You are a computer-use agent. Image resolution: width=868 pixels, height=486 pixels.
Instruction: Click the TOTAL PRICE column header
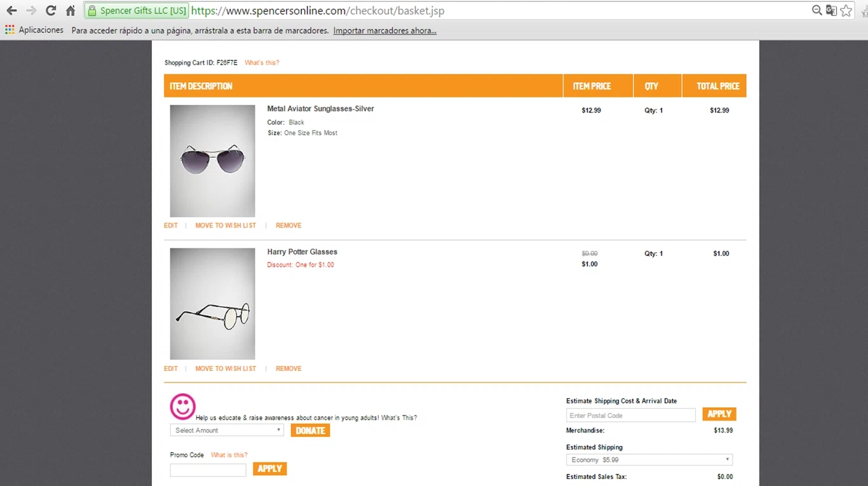[718, 86]
